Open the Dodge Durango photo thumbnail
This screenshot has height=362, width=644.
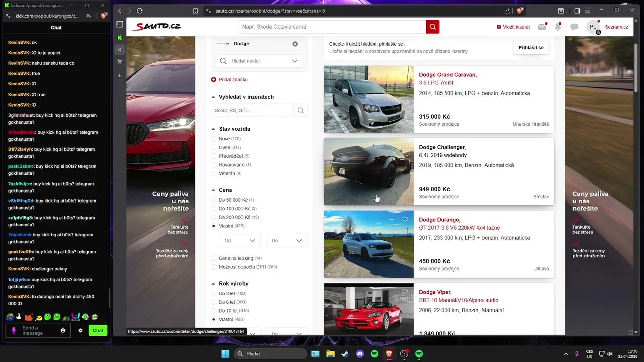368,244
